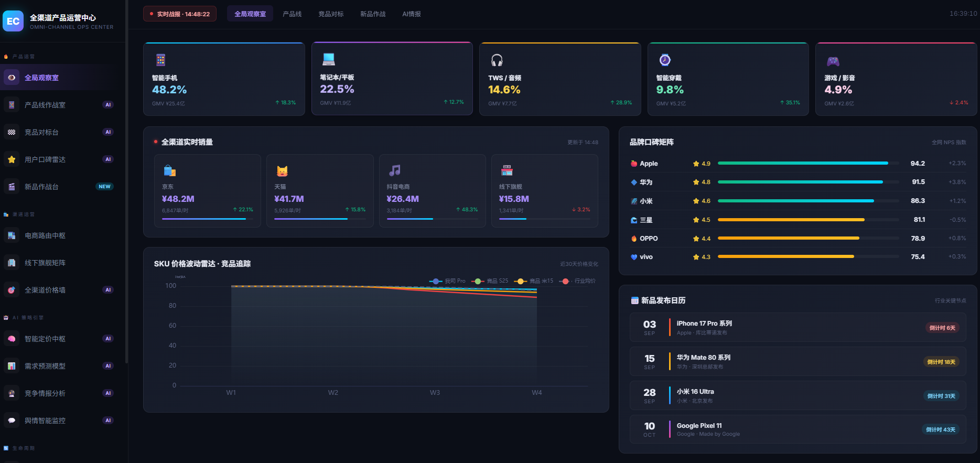Open the 华为 Mate 80 系列 launch entry

click(x=798, y=362)
